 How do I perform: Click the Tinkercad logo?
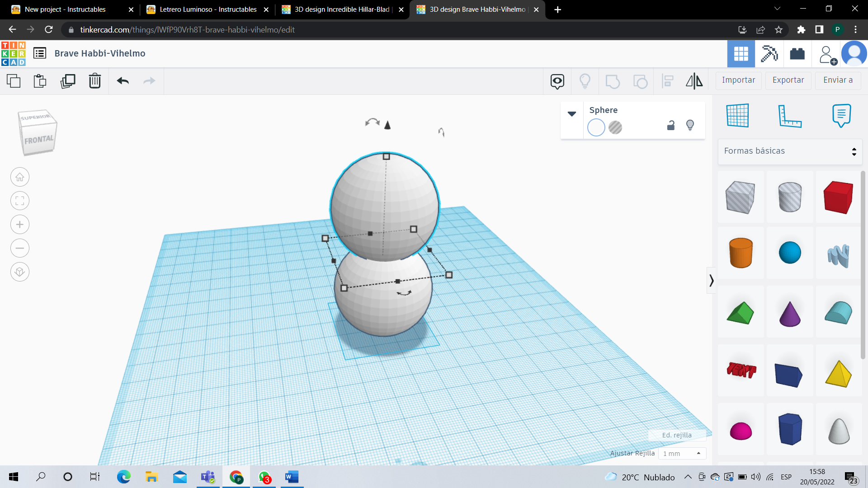pos(14,54)
